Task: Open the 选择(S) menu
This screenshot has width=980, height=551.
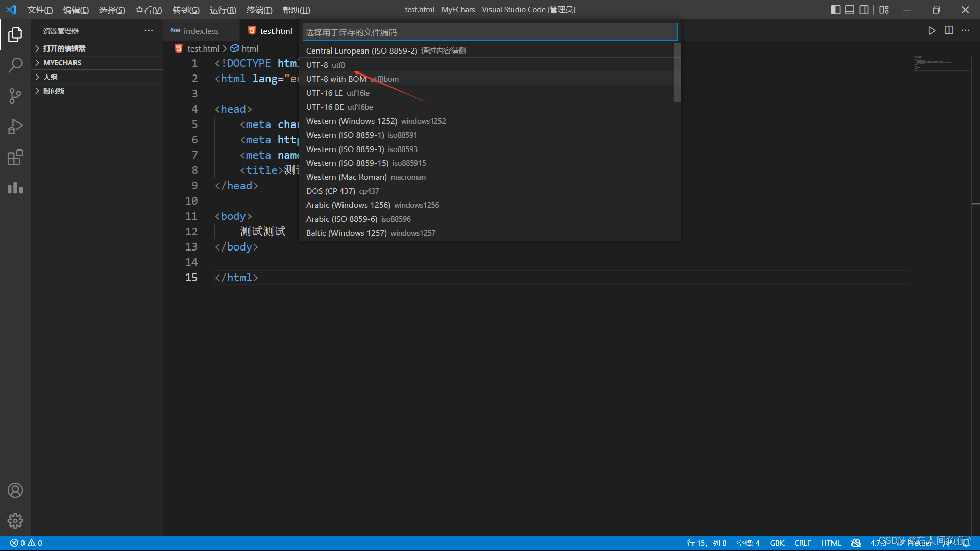Action: tap(112, 10)
